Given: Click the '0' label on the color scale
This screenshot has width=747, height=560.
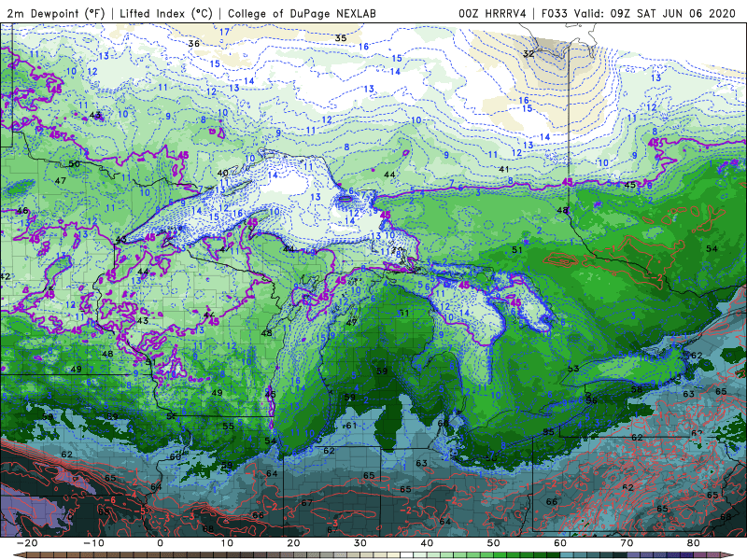Looking at the screenshot, I should [160, 543].
